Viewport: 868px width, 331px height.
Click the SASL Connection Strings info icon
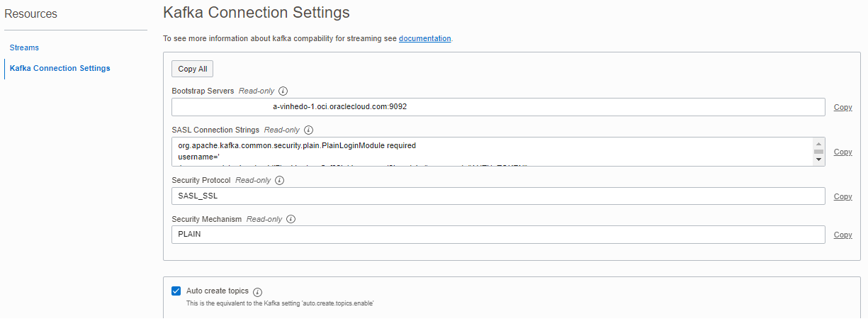[x=308, y=130]
